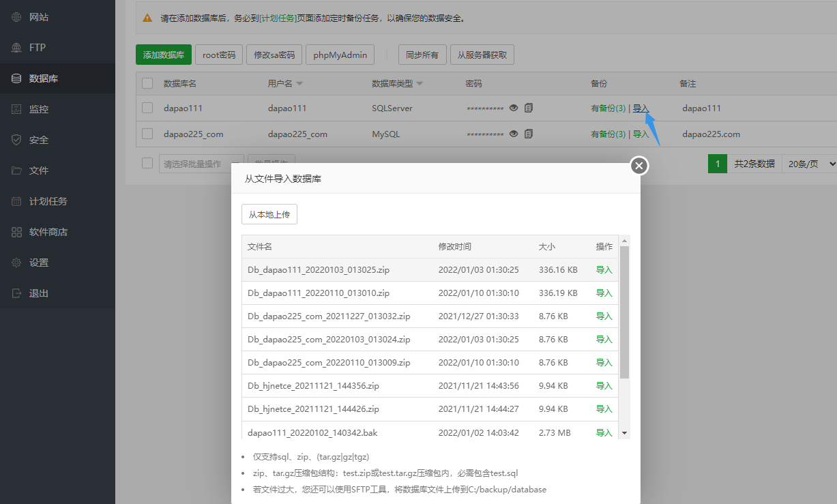Open 有备份(3) for dapao225_com
Viewport: 837px width, 504px height.
pyautogui.click(x=608, y=134)
